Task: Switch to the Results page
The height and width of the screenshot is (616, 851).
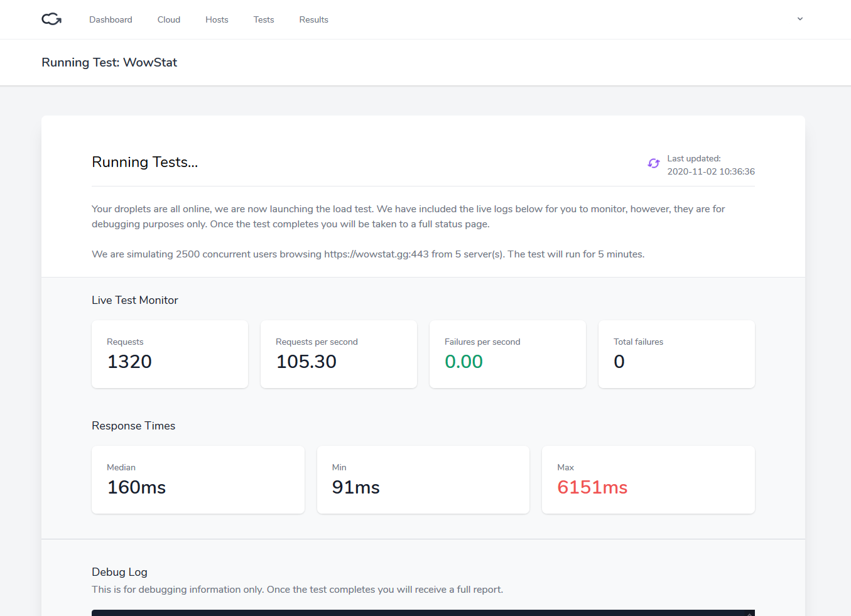Action: click(313, 19)
